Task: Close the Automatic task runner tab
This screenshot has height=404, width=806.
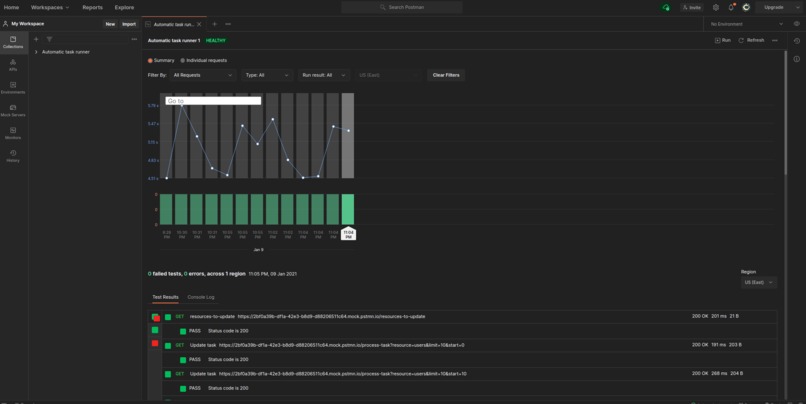Action: click(x=199, y=24)
